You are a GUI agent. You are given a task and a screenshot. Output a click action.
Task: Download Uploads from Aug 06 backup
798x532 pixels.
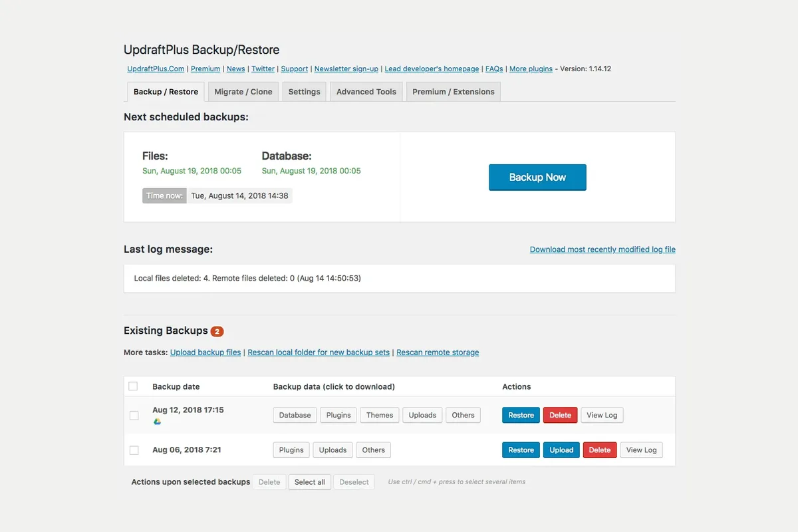click(x=332, y=450)
